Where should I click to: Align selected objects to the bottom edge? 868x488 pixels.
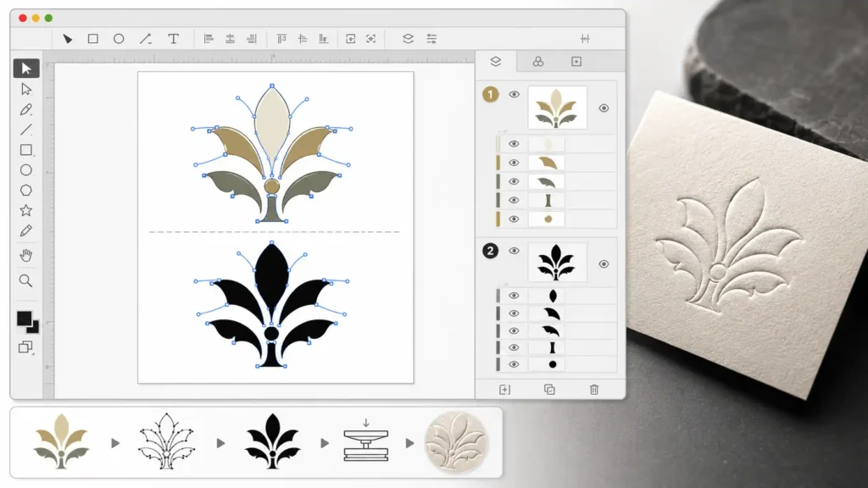tap(323, 39)
